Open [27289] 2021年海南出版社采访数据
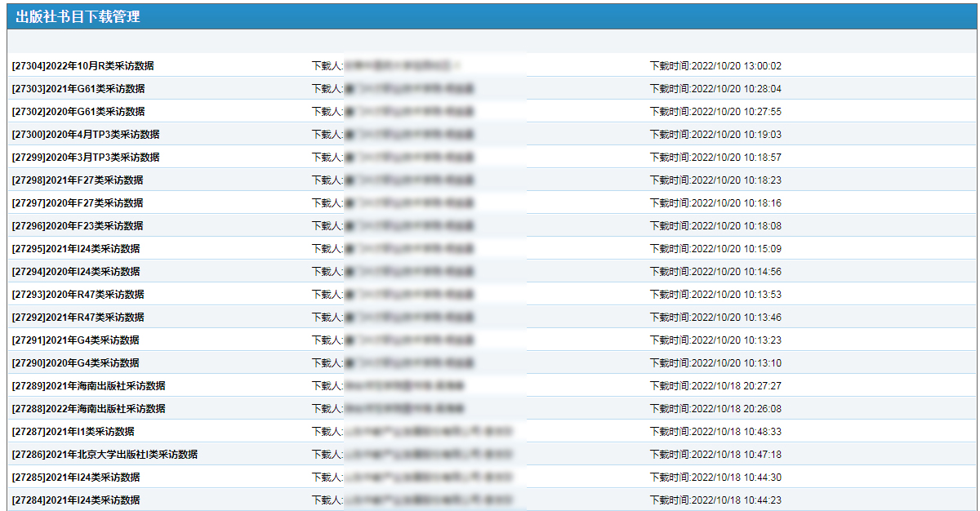The width and height of the screenshot is (980, 511). pyautogui.click(x=88, y=386)
